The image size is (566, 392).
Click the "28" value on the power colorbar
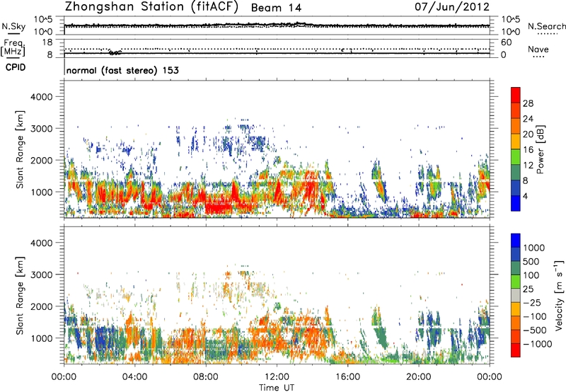(x=528, y=103)
